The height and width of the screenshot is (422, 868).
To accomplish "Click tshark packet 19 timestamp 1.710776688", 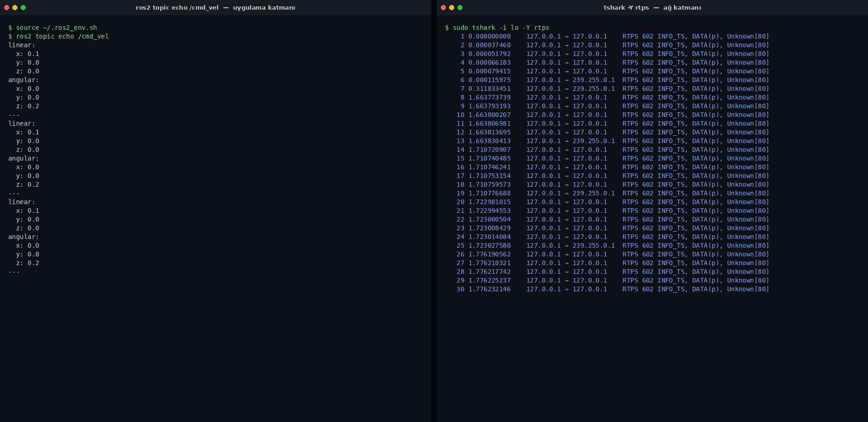I will [490, 193].
